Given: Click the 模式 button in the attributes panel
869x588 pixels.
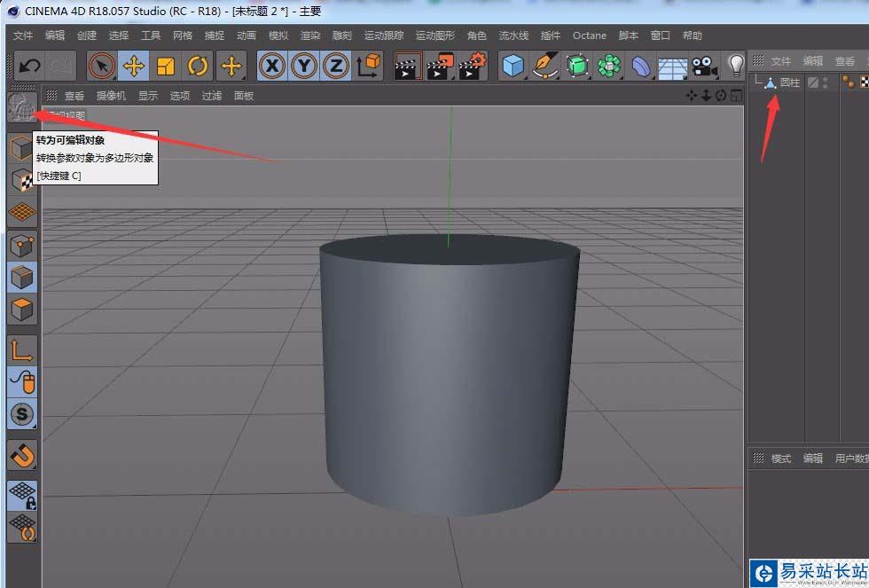Looking at the screenshot, I should tap(780, 459).
